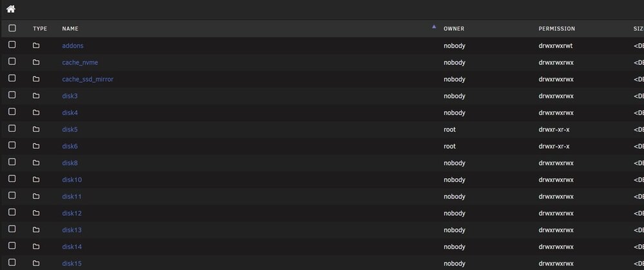Tick the checkbox for disk12

(x=12, y=212)
